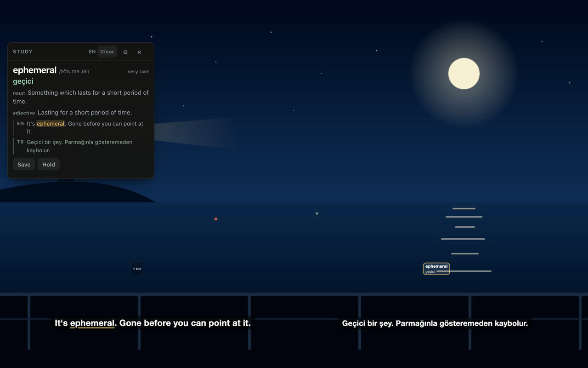Close the Study panel with the X
The image size is (588, 368).
click(x=139, y=52)
